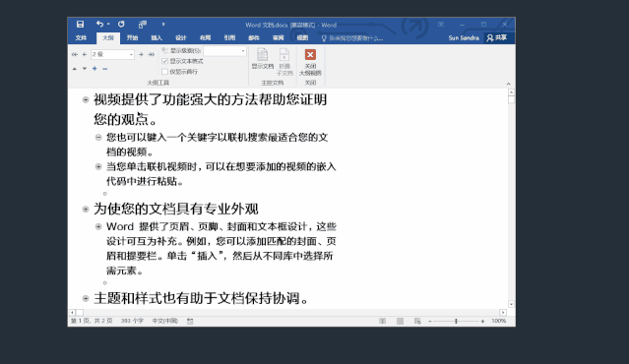Switch to the 开始 (Home) tab

point(132,37)
